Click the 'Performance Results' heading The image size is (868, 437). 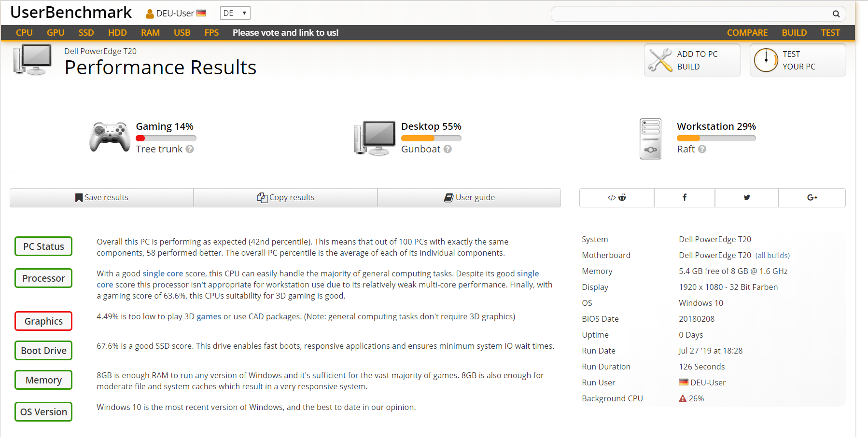(x=160, y=68)
